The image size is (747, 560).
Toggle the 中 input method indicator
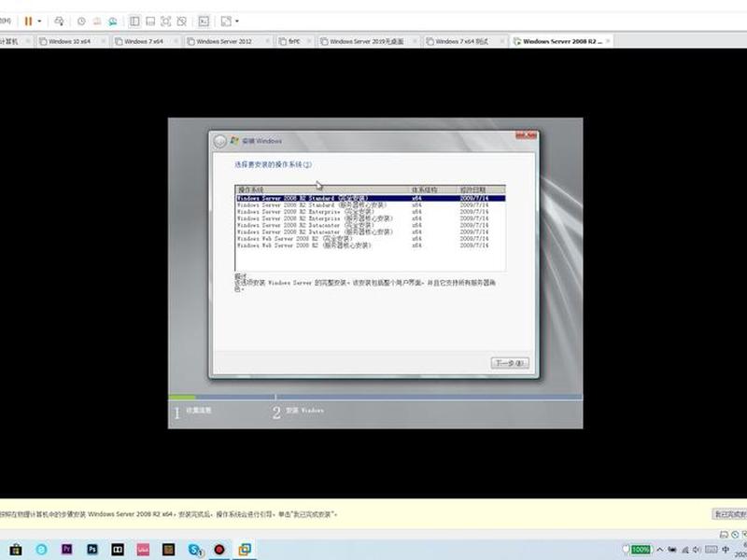pyautogui.click(x=726, y=550)
